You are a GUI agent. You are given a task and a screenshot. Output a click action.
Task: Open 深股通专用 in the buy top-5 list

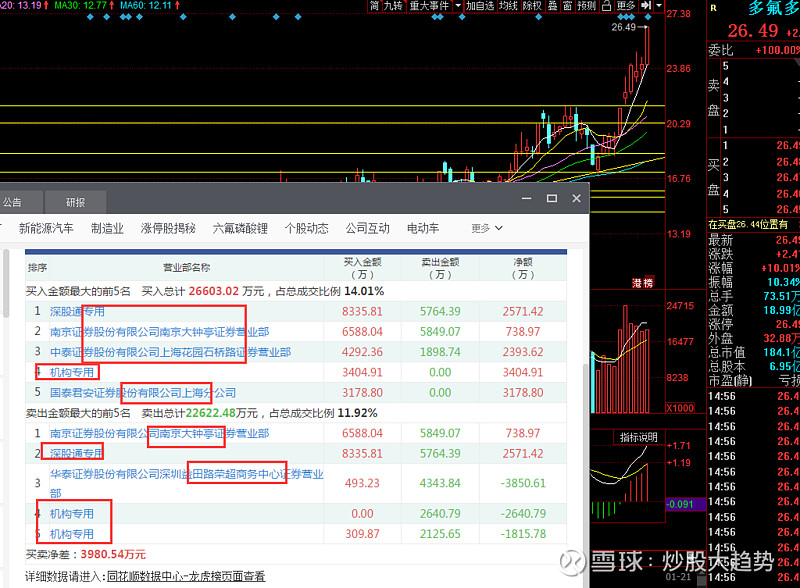pos(77,311)
